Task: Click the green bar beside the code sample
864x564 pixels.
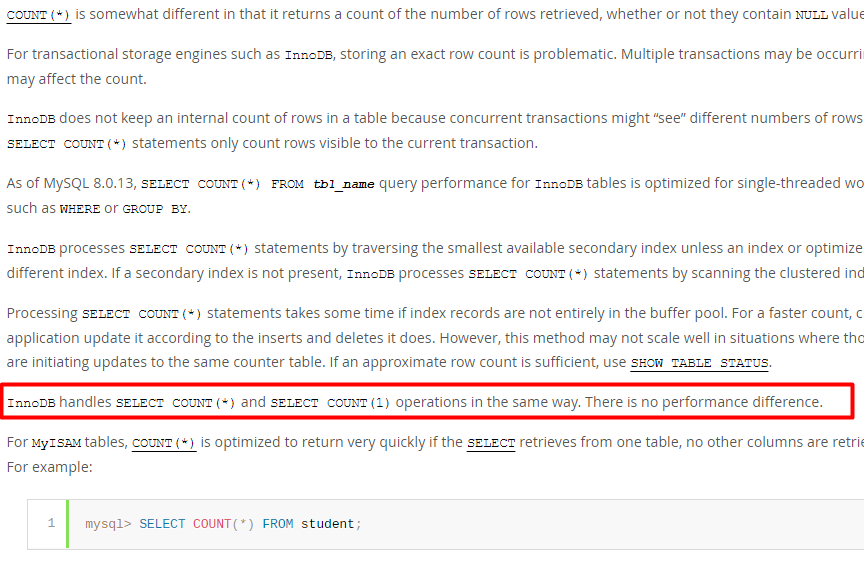Action: point(67,524)
